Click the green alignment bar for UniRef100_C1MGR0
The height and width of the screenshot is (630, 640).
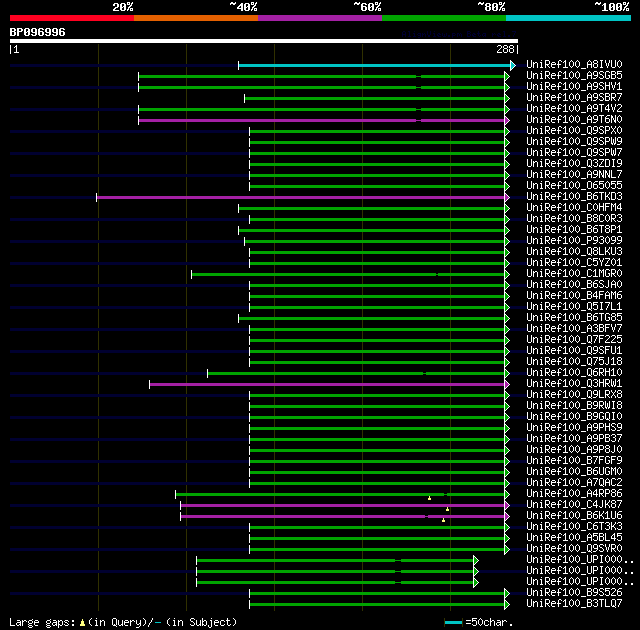pos(348,275)
